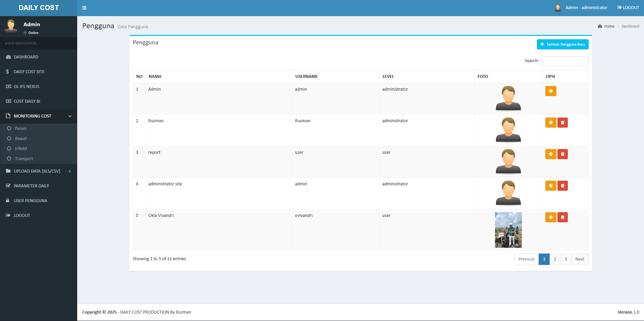Select the Daily Cost Site dollar icon
644x321 pixels.
pos(8,72)
